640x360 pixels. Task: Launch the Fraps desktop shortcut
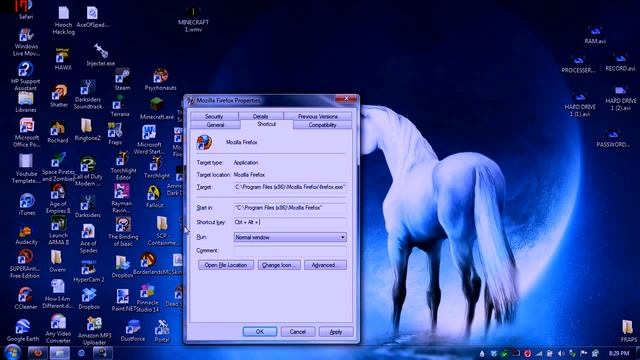[x=115, y=134]
